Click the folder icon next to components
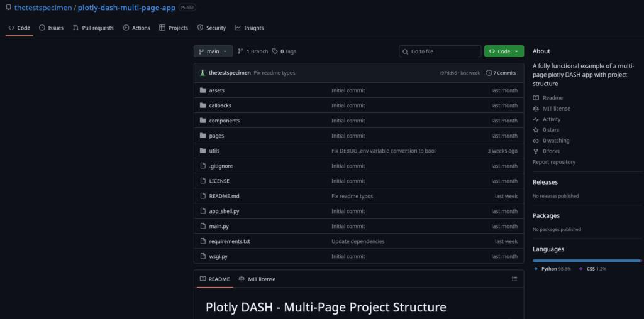The width and height of the screenshot is (644, 319). point(203,121)
